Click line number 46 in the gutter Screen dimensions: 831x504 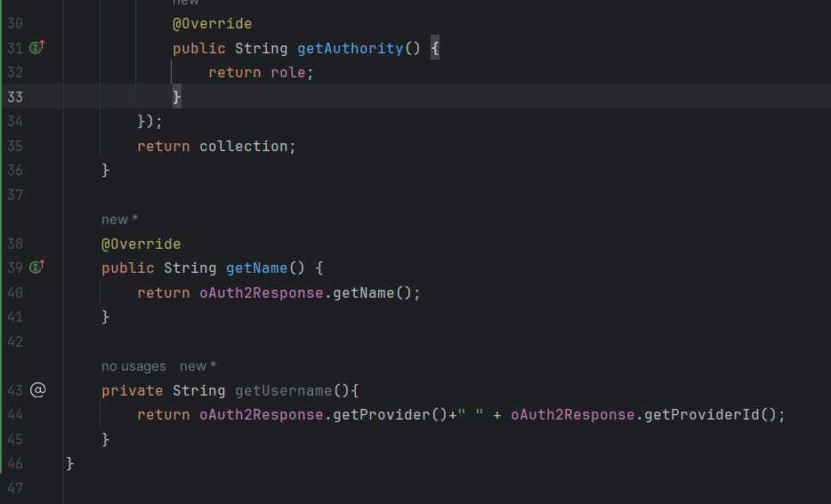point(15,464)
